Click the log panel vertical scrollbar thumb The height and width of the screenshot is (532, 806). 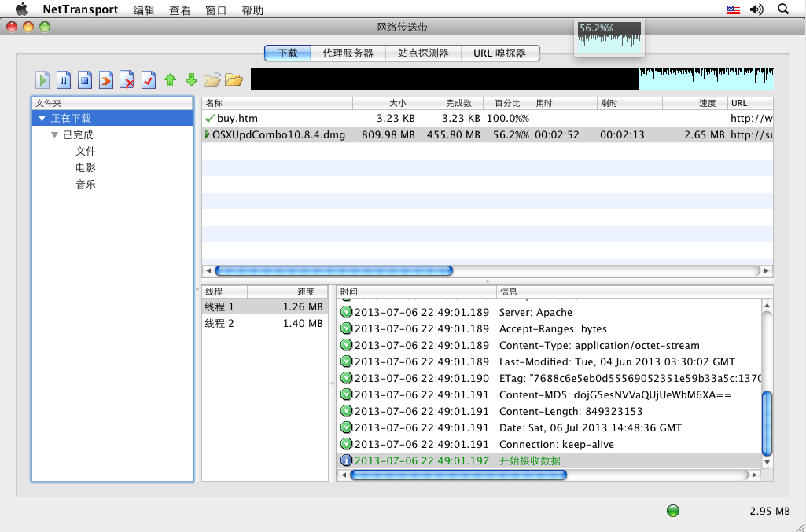(767, 424)
